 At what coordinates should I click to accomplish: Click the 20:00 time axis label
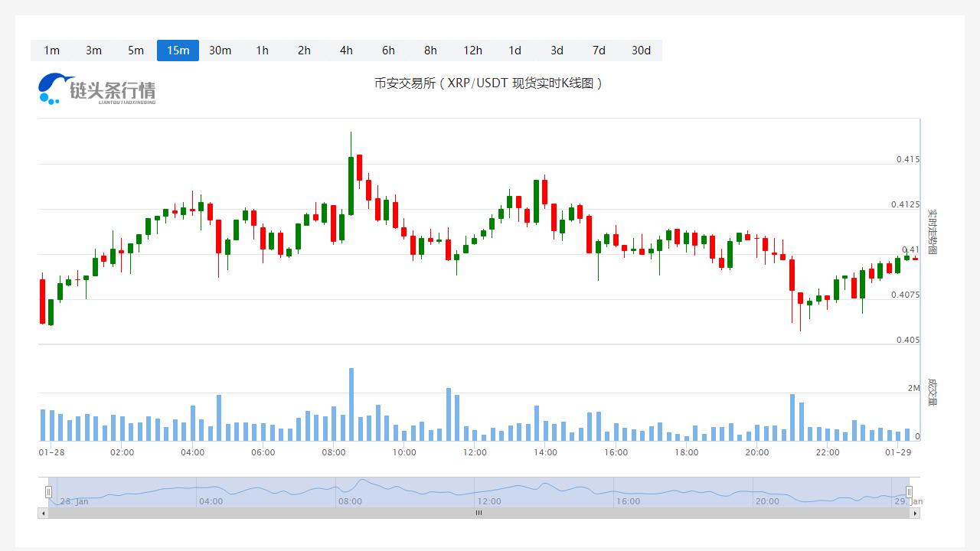click(x=756, y=452)
